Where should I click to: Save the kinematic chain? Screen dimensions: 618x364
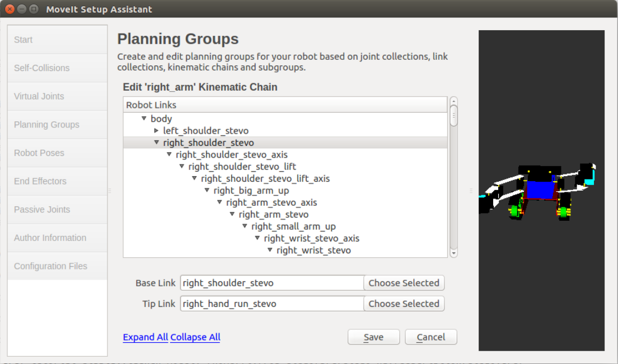[373, 337]
